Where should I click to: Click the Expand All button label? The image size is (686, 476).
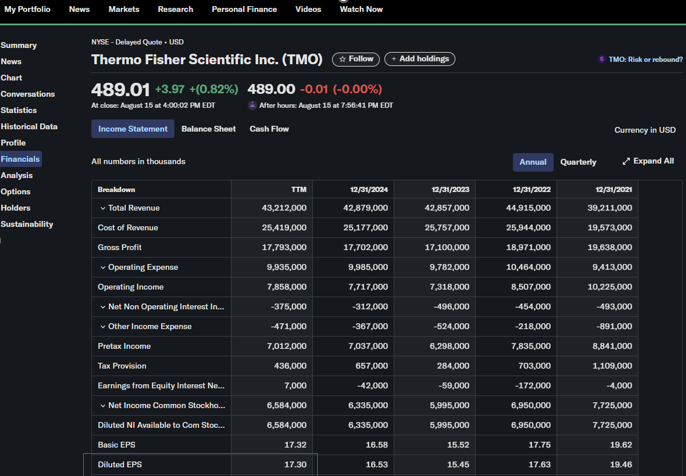[654, 161]
